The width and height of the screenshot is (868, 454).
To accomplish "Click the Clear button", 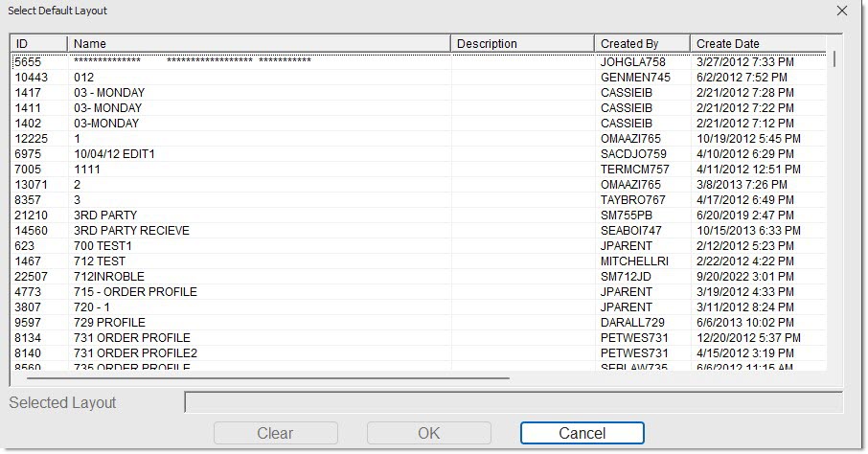I will pos(275,433).
